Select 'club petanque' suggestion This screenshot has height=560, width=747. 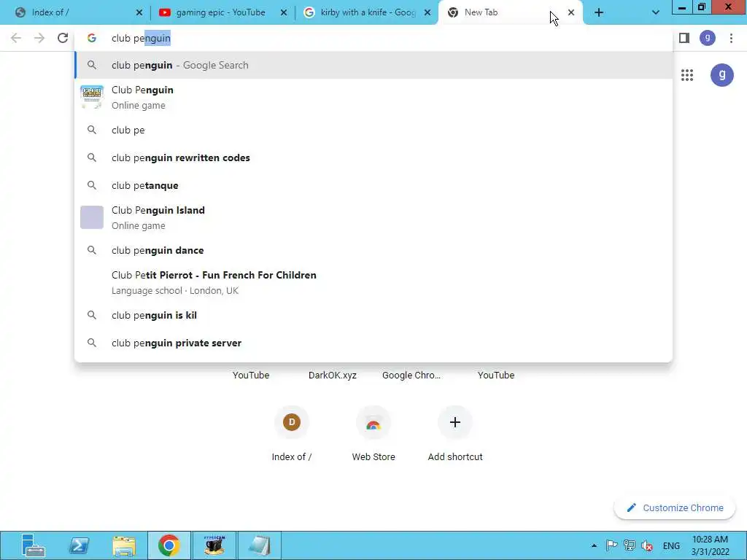[373, 185]
